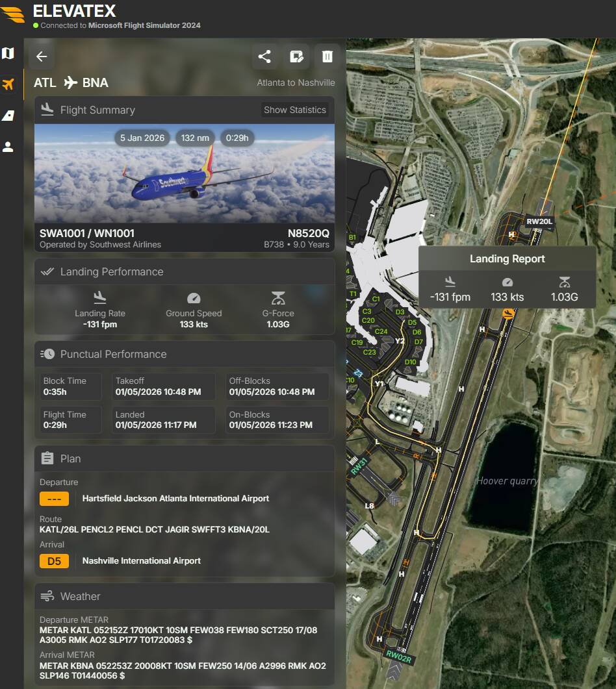Screen dimensions: 616x689
Task: Click the departure gate badge with dashes
Action: [54, 498]
